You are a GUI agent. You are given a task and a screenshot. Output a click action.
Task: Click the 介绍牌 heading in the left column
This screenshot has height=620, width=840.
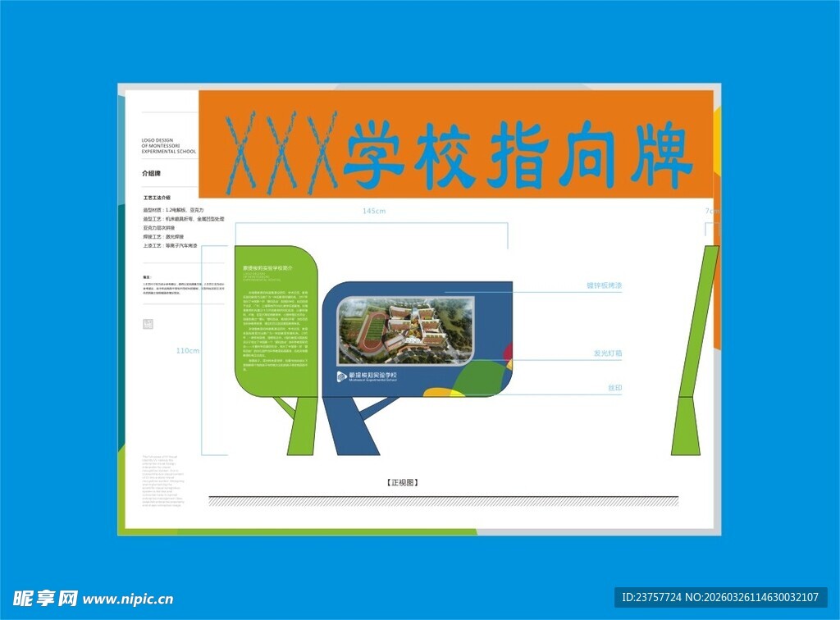pos(152,174)
